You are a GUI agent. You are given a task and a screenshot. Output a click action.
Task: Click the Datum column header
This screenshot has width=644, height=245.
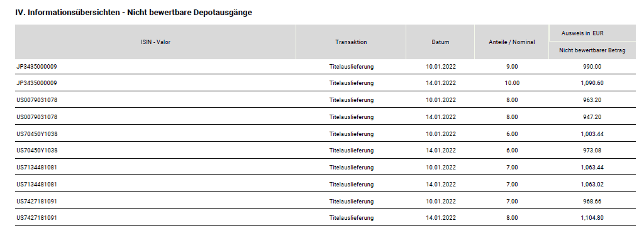(x=440, y=42)
